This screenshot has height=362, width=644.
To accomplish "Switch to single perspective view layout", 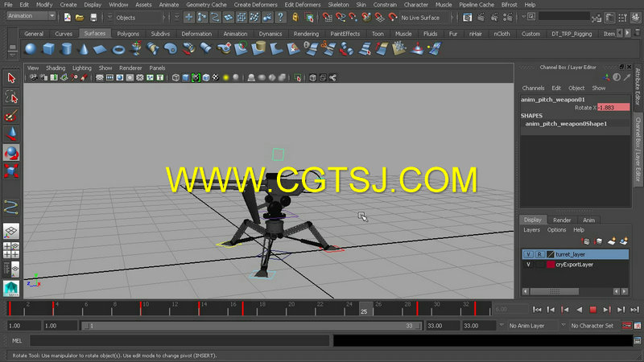I will [x=11, y=231].
